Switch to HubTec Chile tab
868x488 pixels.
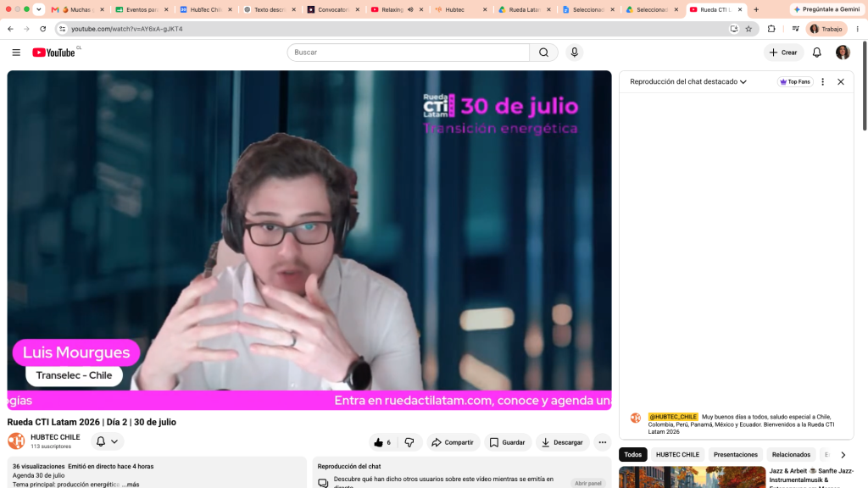[x=206, y=9]
